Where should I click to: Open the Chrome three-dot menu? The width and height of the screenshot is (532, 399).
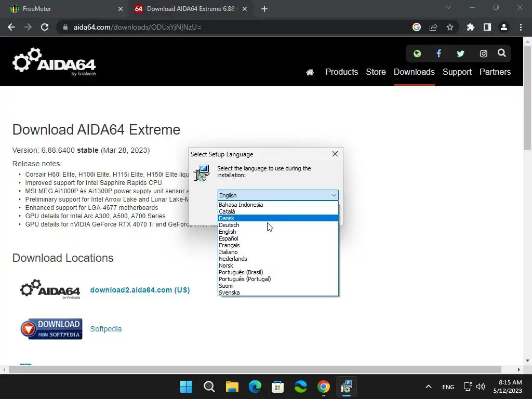click(x=521, y=27)
